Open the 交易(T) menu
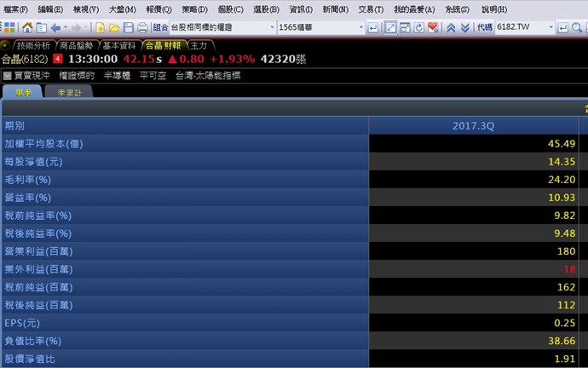The width and height of the screenshot is (588, 368). click(370, 9)
